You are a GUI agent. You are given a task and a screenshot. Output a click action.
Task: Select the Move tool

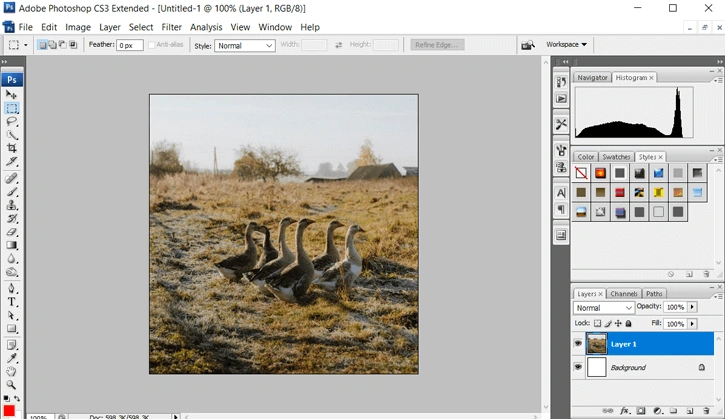[x=12, y=94]
